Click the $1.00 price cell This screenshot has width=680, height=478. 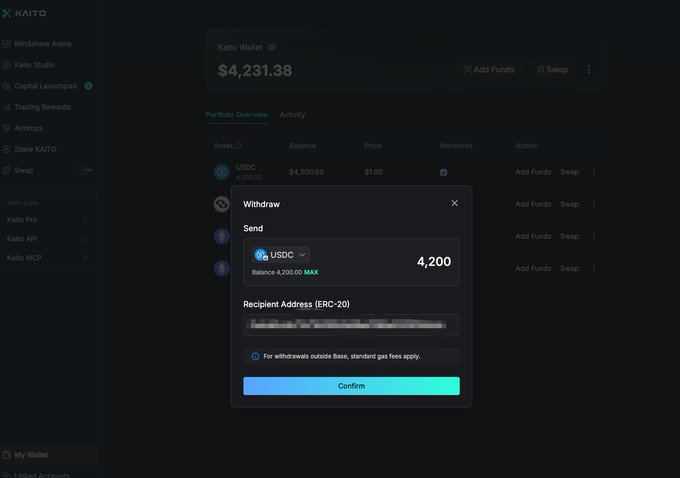[x=373, y=172]
